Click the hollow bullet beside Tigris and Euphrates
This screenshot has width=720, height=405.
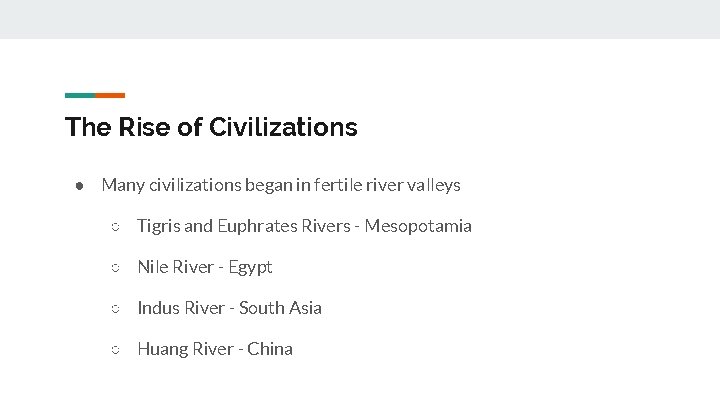point(115,226)
